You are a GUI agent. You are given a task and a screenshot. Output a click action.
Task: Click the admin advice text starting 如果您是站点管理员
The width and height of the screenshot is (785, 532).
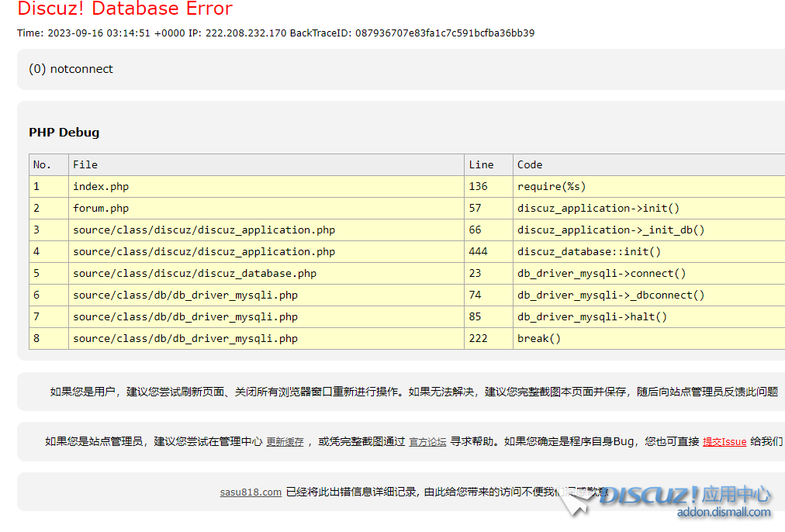point(414,441)
